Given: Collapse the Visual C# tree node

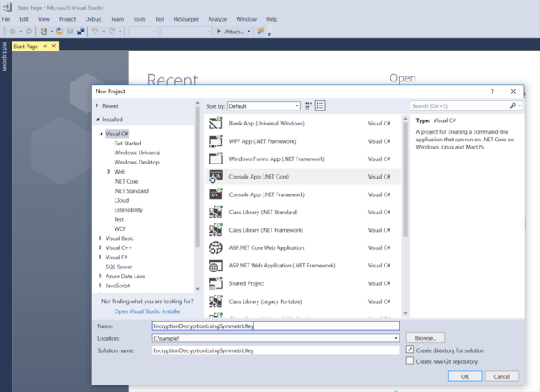Looking at the screenshot, I should point(101,134).
